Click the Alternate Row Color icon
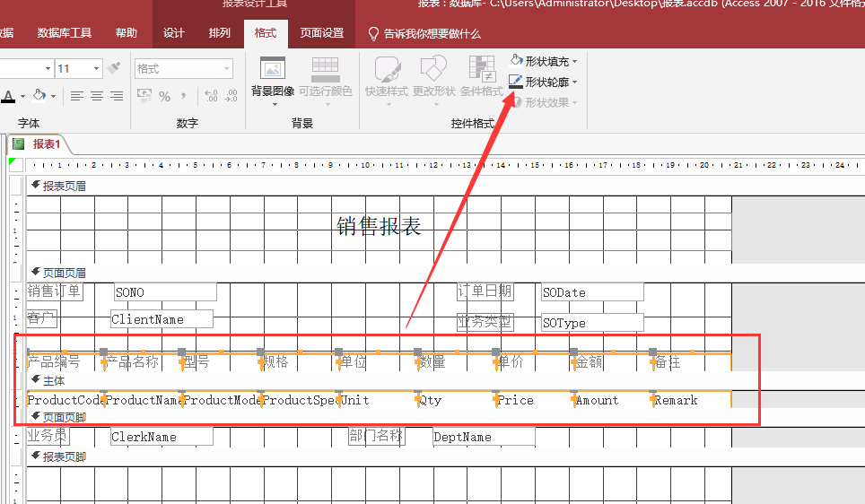The width and height of the screenshot is (865, 504). [326, 69]
